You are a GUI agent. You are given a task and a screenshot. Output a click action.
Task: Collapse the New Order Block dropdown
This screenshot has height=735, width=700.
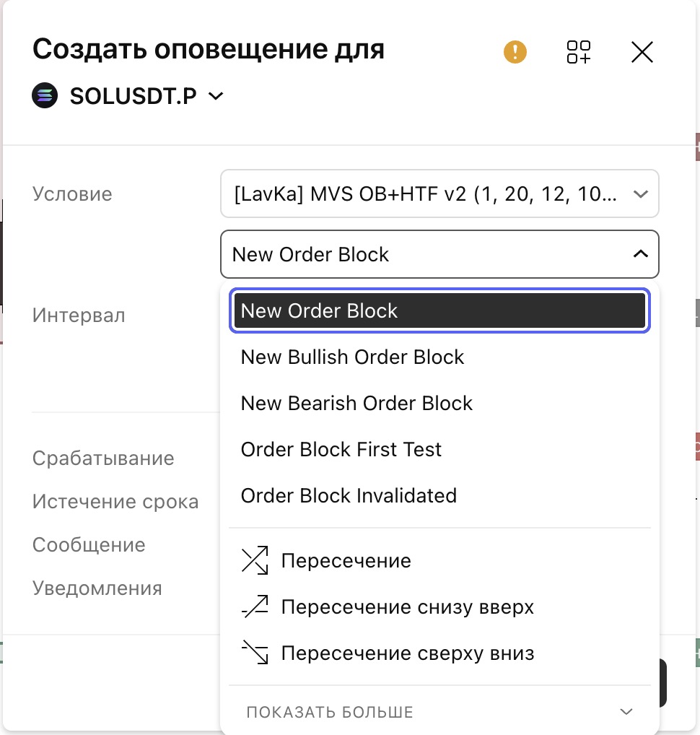439,254
